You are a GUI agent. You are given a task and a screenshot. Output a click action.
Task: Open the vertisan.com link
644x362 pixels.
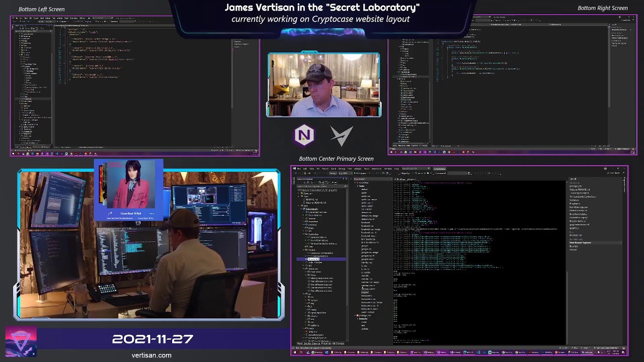pyautogui.click(x=151, y=355)
